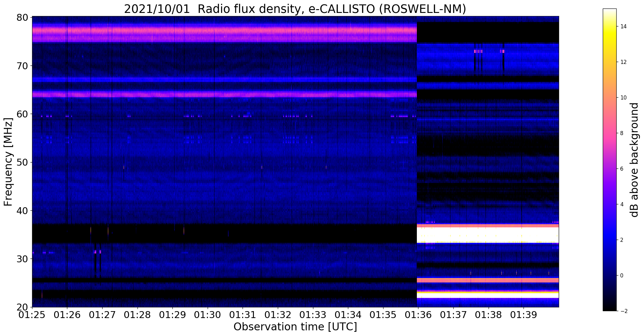Image resolution: width=644 pixels, height=336 pixels.
Task: Click the colorbar tick label 12
Action: (623, 62)
